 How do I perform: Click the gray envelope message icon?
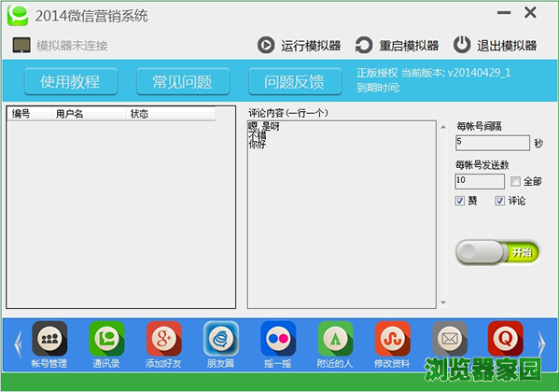point(450,339)
